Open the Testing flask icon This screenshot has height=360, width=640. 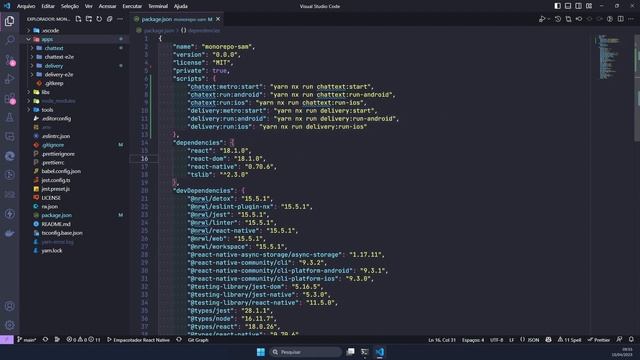pyautogui.click(x=9, y=118)
